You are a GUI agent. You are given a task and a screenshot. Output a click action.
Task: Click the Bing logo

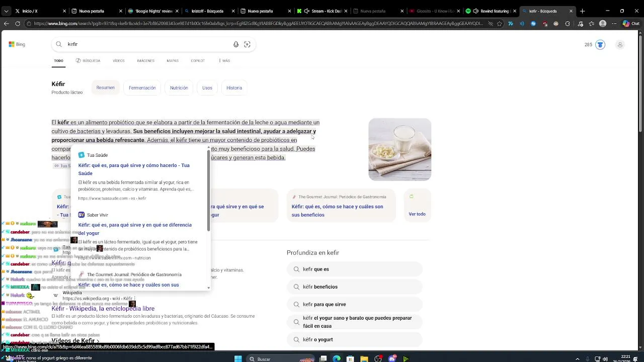[17, 44]
